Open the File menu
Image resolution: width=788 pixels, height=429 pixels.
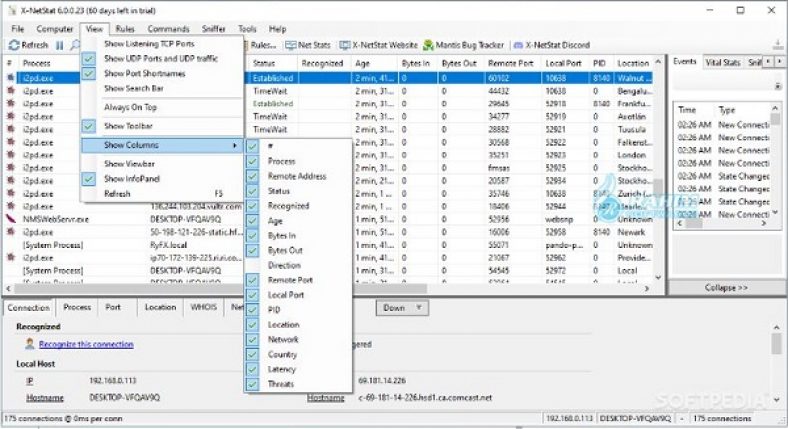pyautogui.click(x=18, y=29)
